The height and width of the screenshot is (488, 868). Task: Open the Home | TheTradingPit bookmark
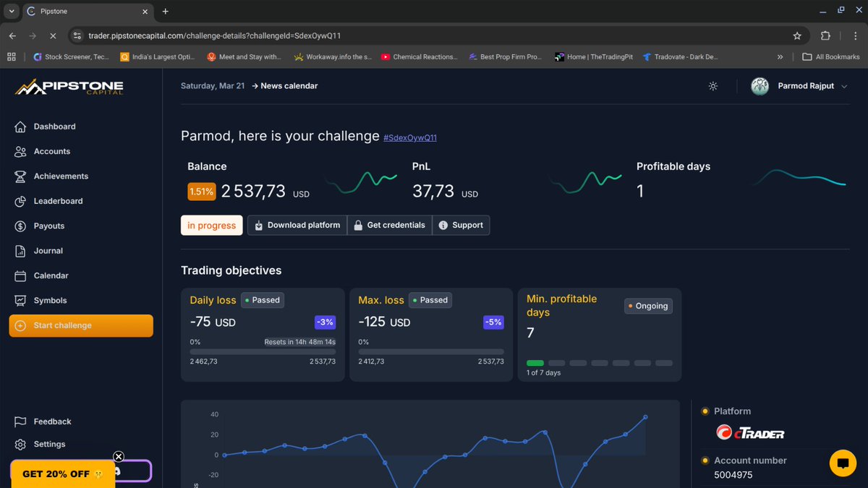[x=593, y=56]
